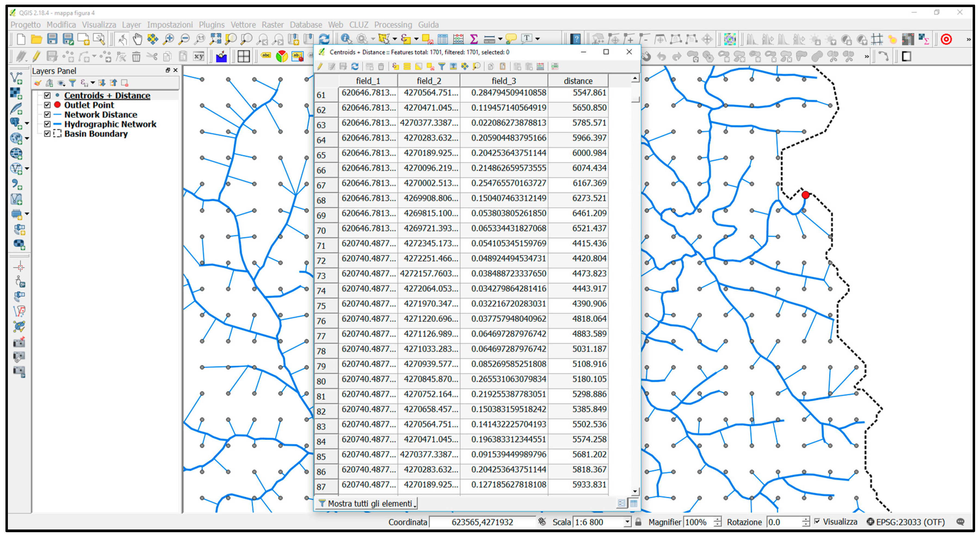Viewport: 980px width, 536px height.
Task: Select the Pan Map hand tool
Action: click(x=137, y=38)
